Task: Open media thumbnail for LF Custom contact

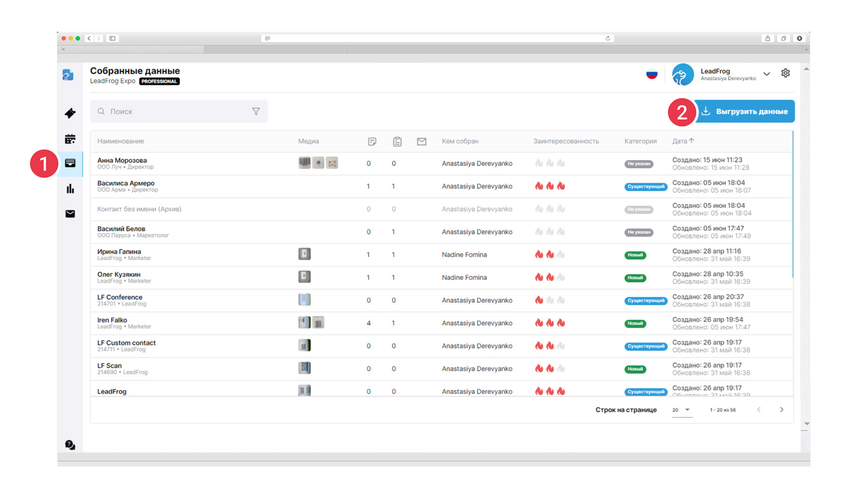Action: pyautogui.click(x=304, y=345)
